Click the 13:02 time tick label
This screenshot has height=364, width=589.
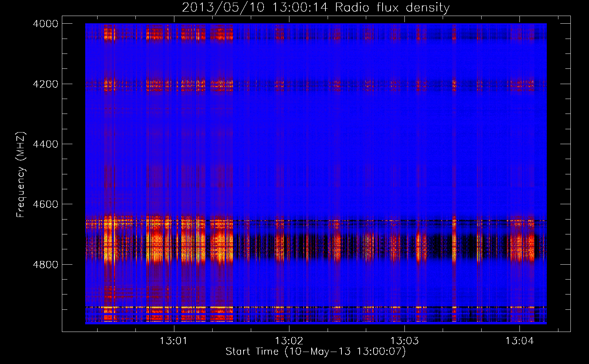(x=289, y=341)
